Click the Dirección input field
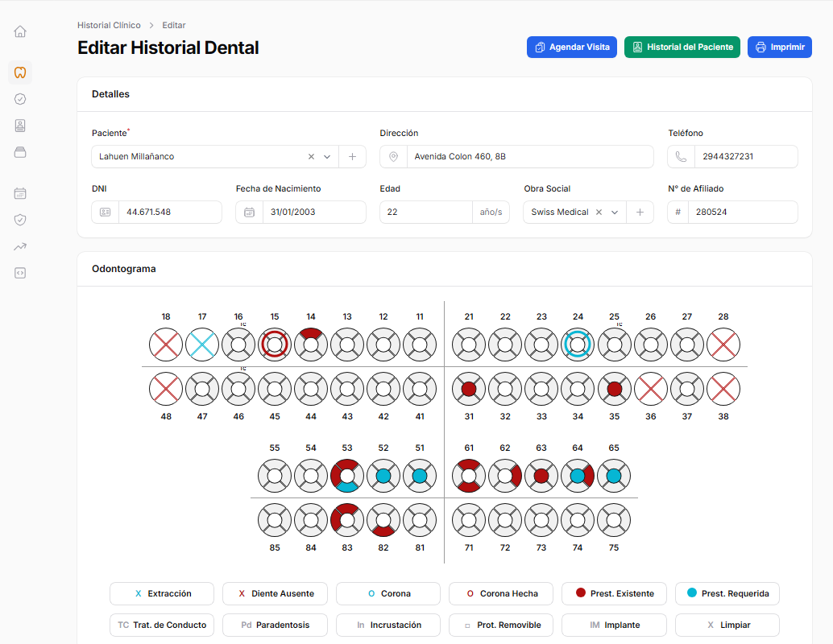This screenshot has width=833, height=644. click(x=529, y=157)
